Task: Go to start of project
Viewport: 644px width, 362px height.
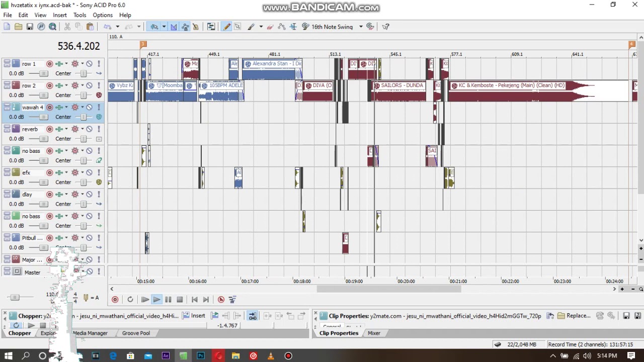Action: click(195, 300)
